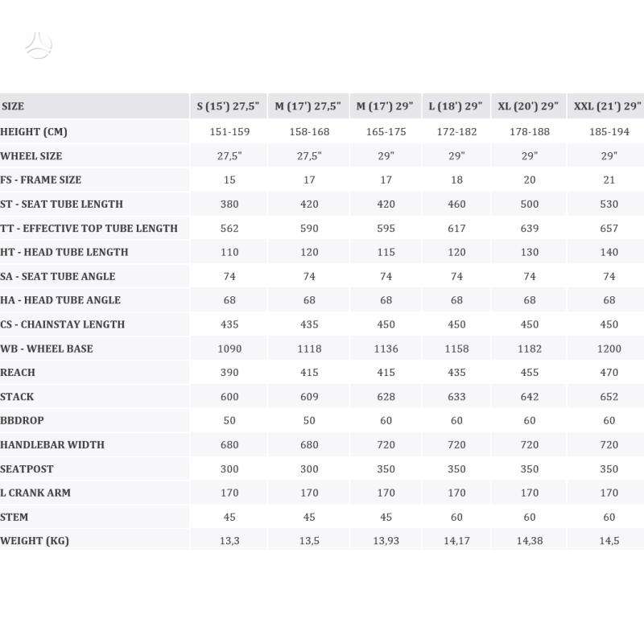This screenshot has height=644, width=644.
Task: Click the REACH row label
Action: [18, 373]
